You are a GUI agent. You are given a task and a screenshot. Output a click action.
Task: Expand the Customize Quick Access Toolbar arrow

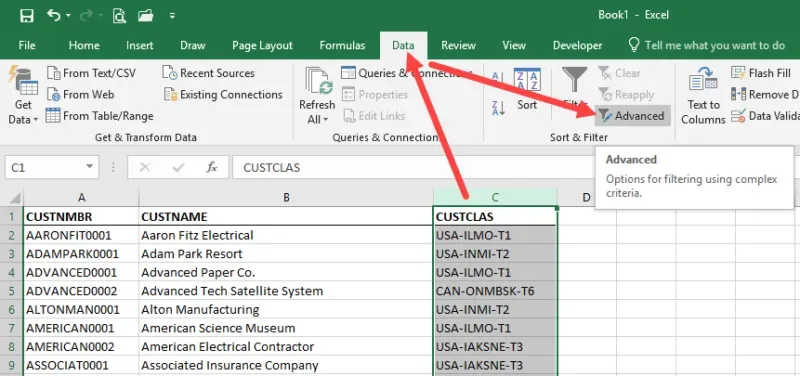coord(172,16)
